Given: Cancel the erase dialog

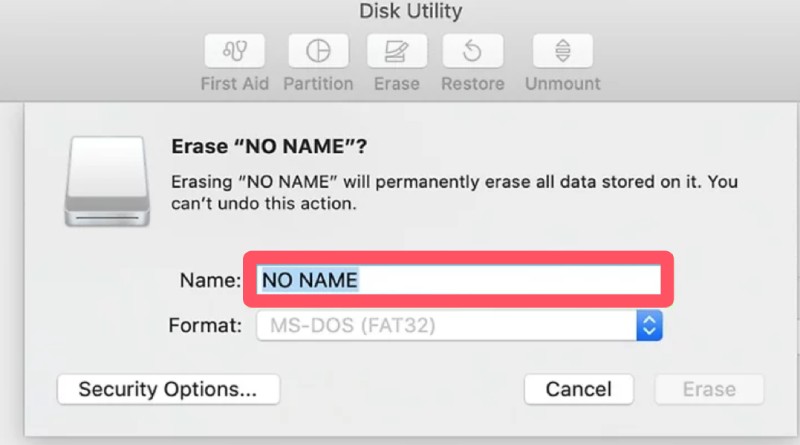Looking at the screenshot, I should pos(578,389).
